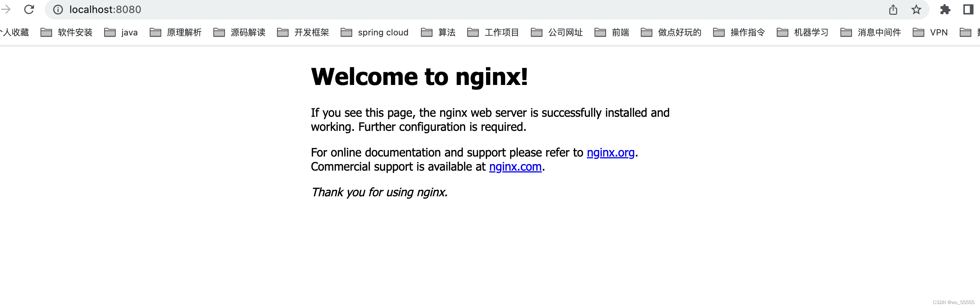Reload the localhost page

click(29, 9)
